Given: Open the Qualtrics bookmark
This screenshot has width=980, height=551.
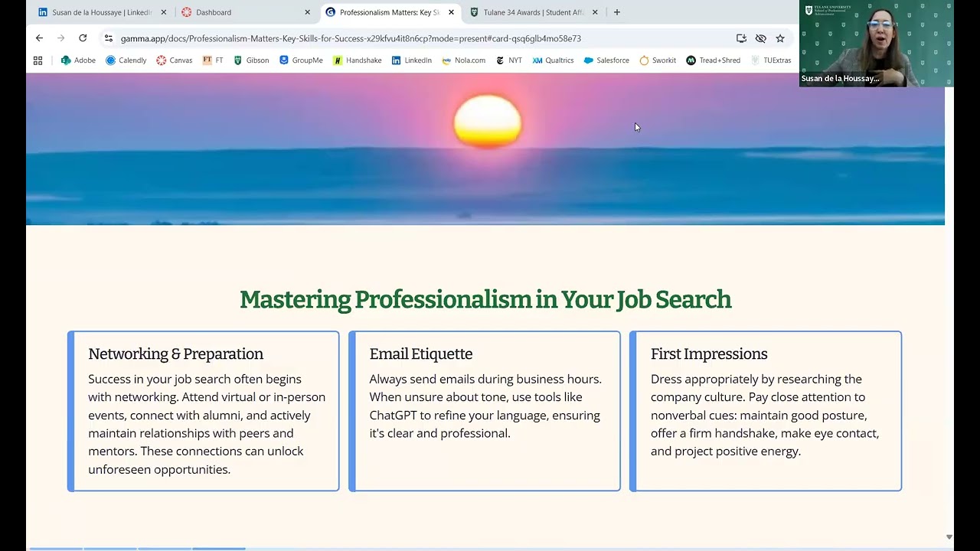Looking at the screenshot, I should 553,60.
